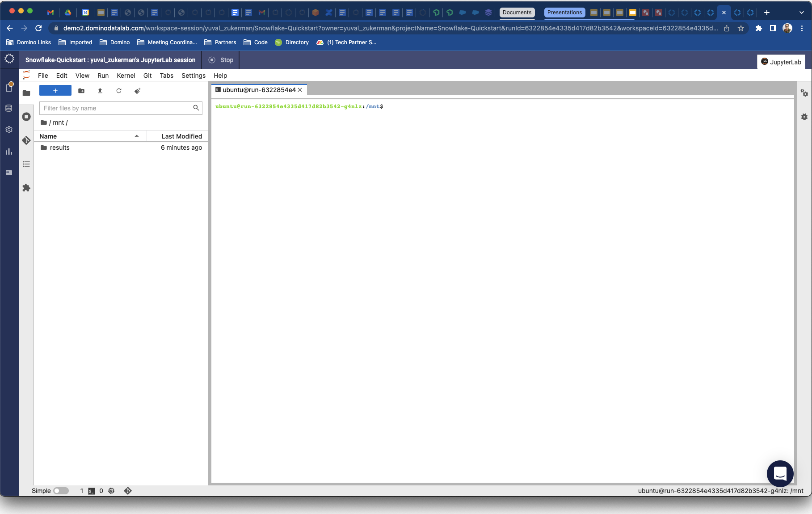Screen dimensions: 812x514
Task: Open the Documents tab group in Chrome
Action: pyautogui.click(x=517, y=13)
